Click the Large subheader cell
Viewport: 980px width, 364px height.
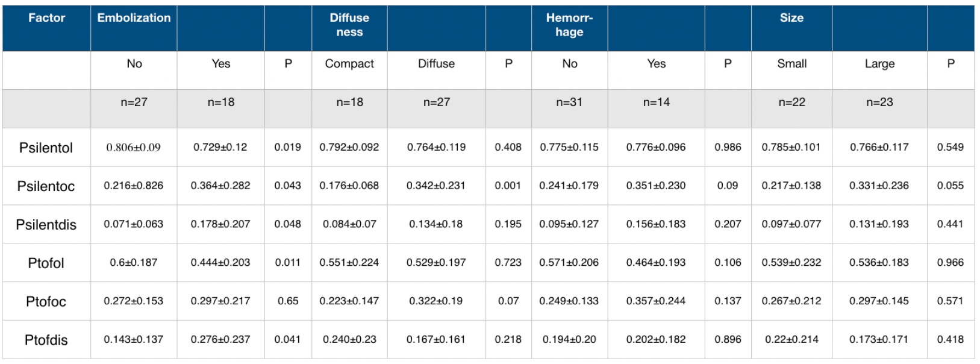tap(879, 70)
